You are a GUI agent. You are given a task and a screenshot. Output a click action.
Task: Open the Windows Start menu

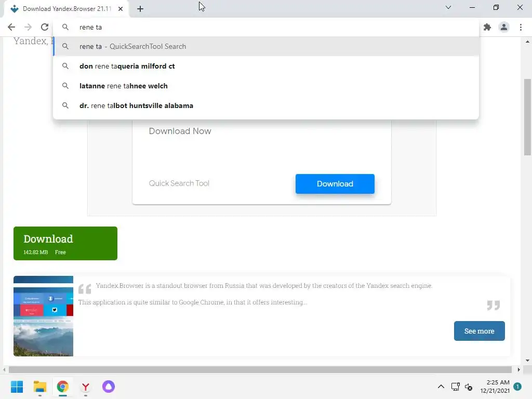click(17, 387)
